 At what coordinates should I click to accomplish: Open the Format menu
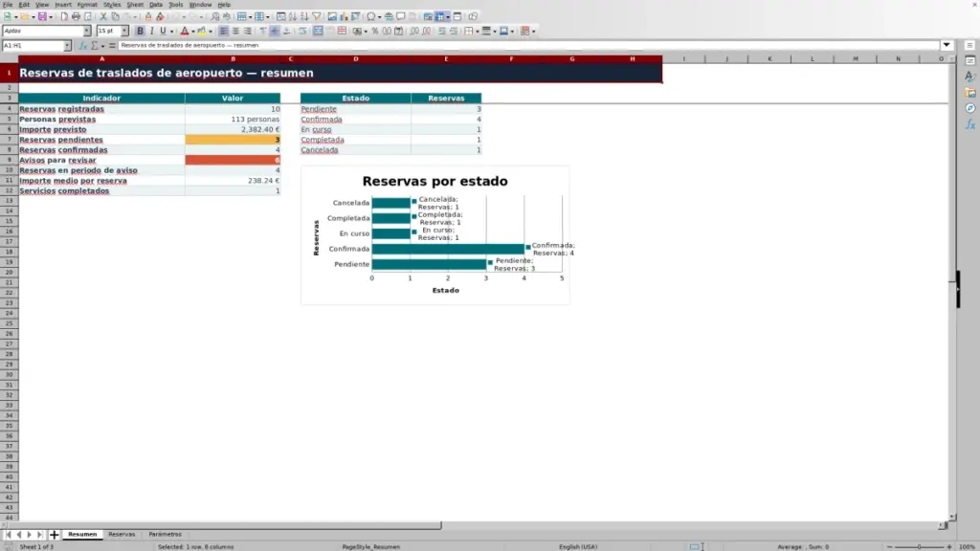pos(87,5)
